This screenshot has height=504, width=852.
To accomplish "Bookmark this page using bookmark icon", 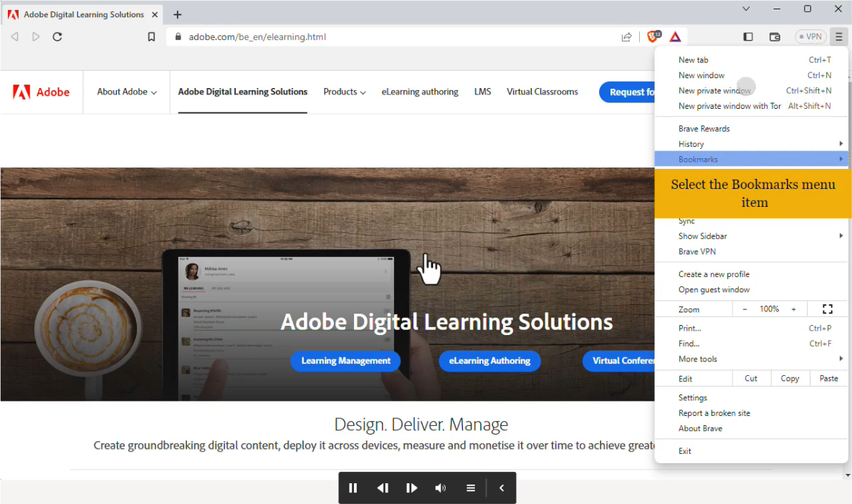I will (x=151, y=37).
